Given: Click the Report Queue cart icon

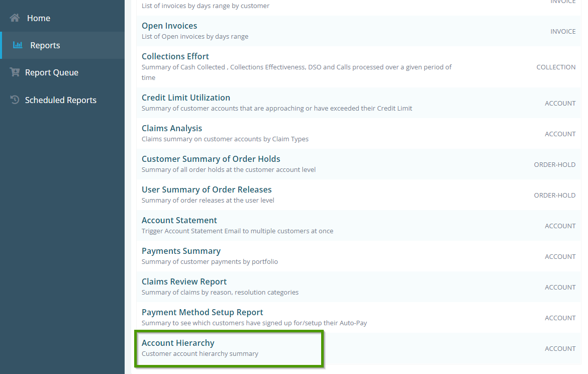Looking at the screenshot, I should pos(15,72).
